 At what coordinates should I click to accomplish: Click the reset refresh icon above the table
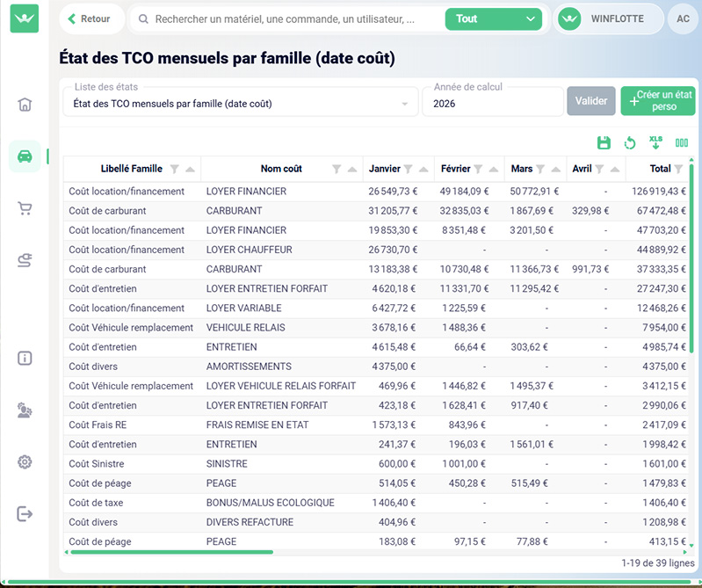630,143
